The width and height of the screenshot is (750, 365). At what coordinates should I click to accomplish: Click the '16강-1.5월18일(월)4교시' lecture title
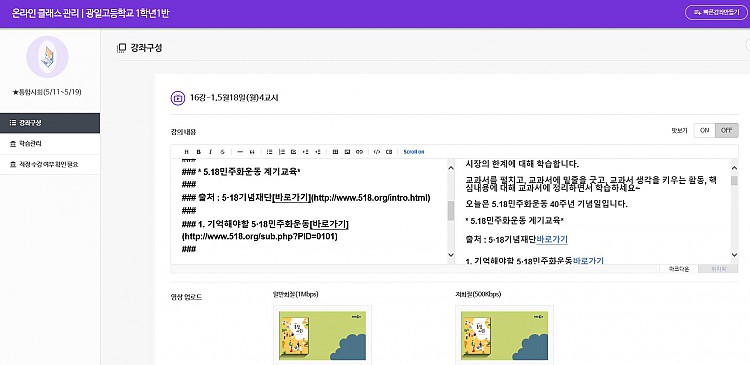[x=234, y=98]
